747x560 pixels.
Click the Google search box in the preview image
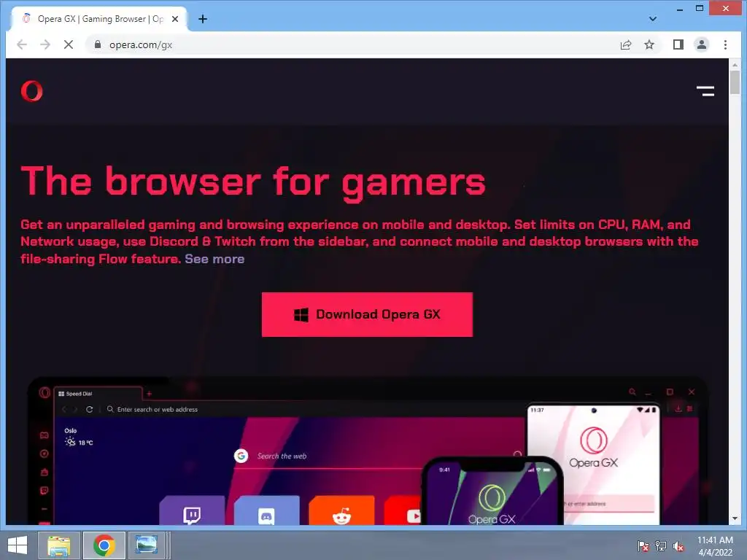pyautogui.click(x=379, y=456)
